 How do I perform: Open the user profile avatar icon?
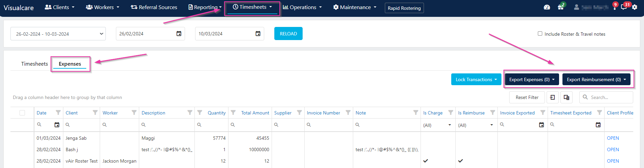(x=576, y=7)
